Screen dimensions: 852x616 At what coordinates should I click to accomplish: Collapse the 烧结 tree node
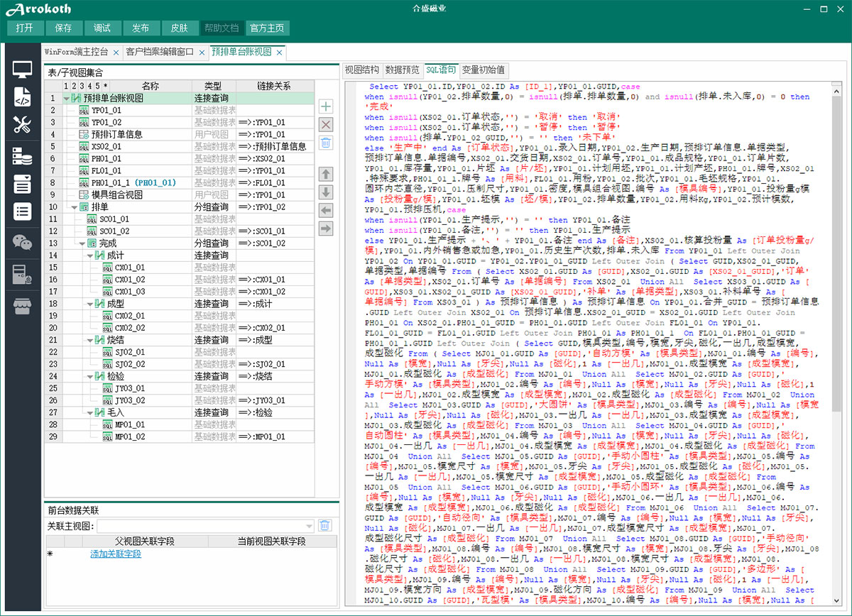[x=90, y=340]
